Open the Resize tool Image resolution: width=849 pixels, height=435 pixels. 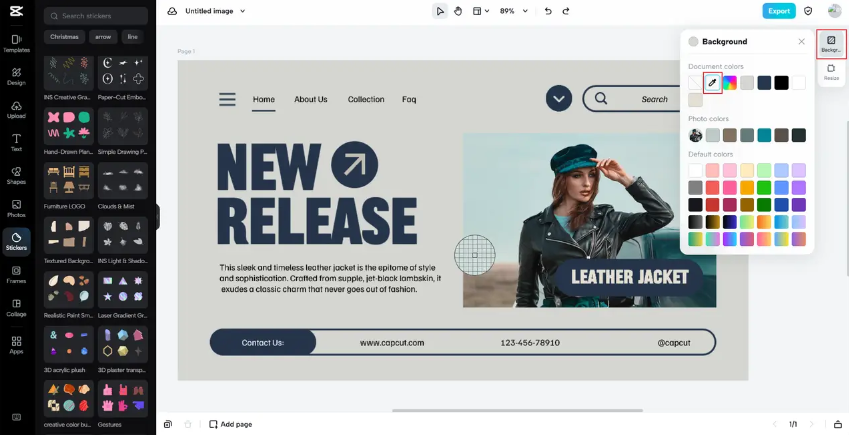point(831,72)
